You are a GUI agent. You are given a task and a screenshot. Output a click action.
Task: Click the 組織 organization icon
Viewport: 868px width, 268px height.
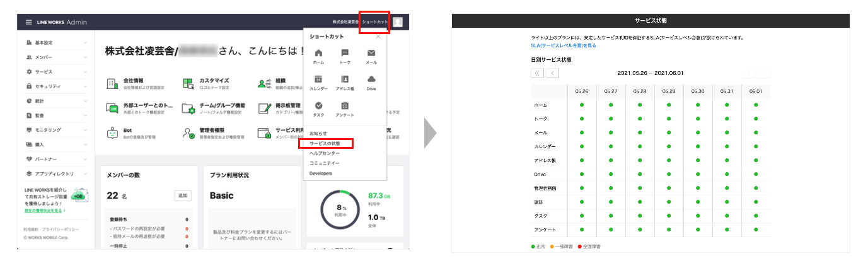click(263, 83)
